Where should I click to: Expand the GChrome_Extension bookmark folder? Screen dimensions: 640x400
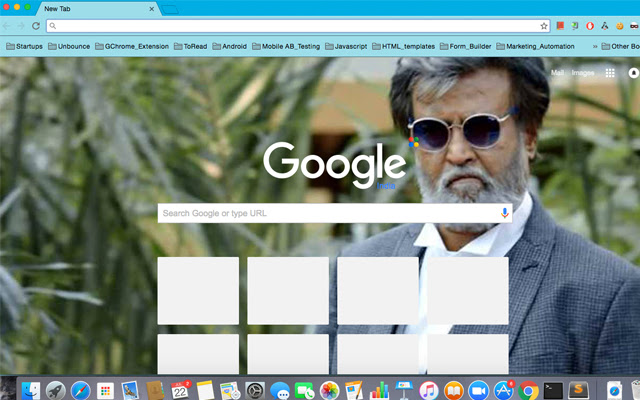click(x=132, y=47)
